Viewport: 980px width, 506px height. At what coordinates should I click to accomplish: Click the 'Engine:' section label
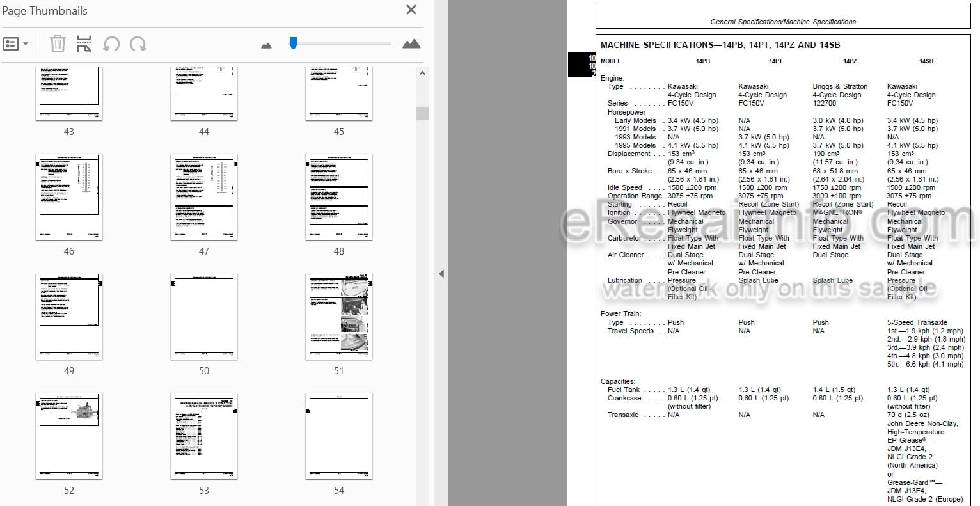coord(612,78)
